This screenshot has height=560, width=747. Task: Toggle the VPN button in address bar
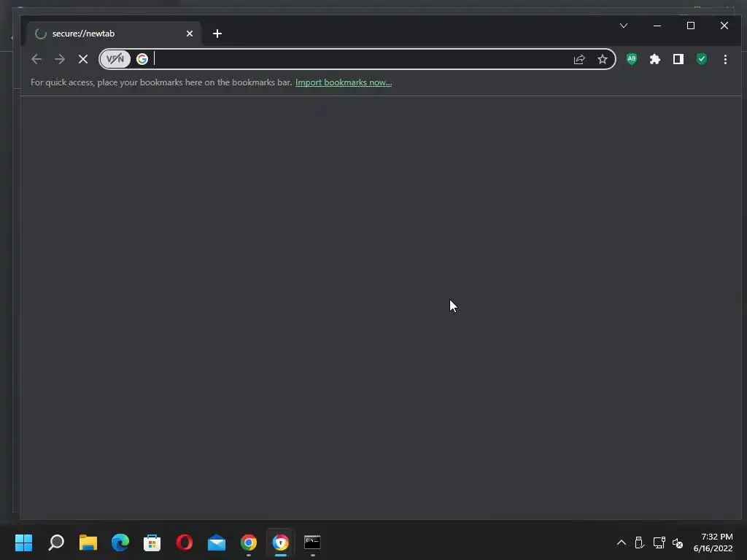[115, 59]
